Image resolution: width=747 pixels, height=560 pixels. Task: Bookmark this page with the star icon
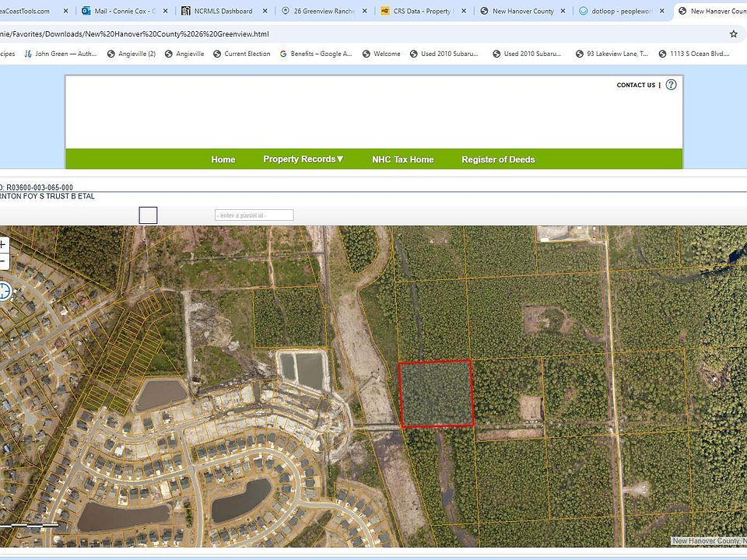733,34
